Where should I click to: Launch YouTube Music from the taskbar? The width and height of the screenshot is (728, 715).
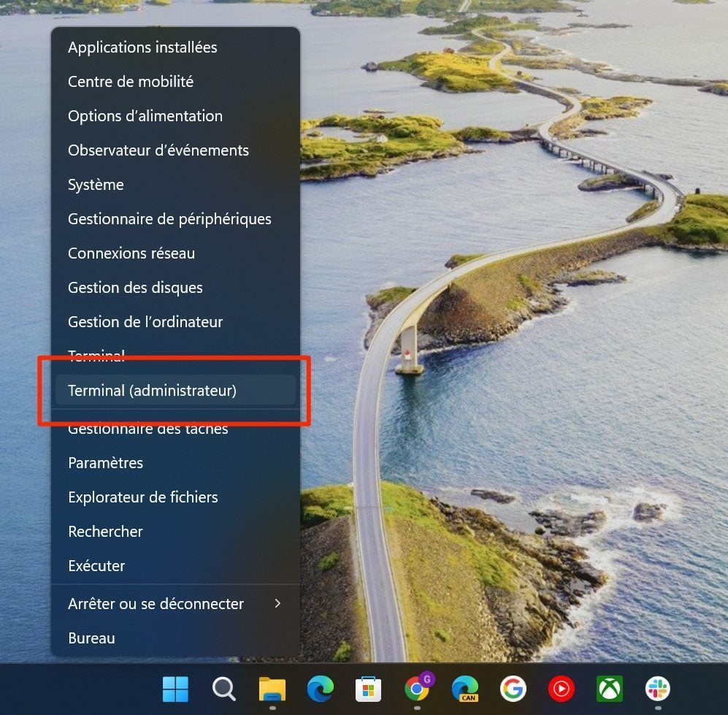click(562, 689)
